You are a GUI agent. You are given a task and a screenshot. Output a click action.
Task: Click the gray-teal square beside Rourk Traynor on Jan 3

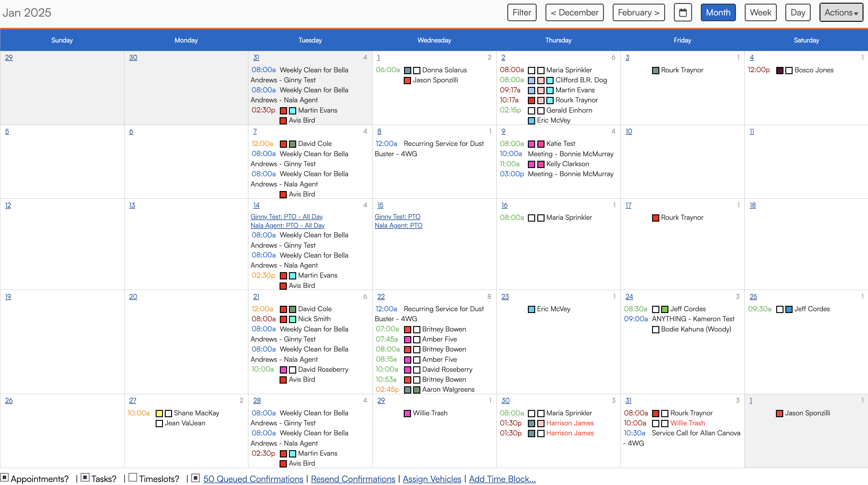655,71
